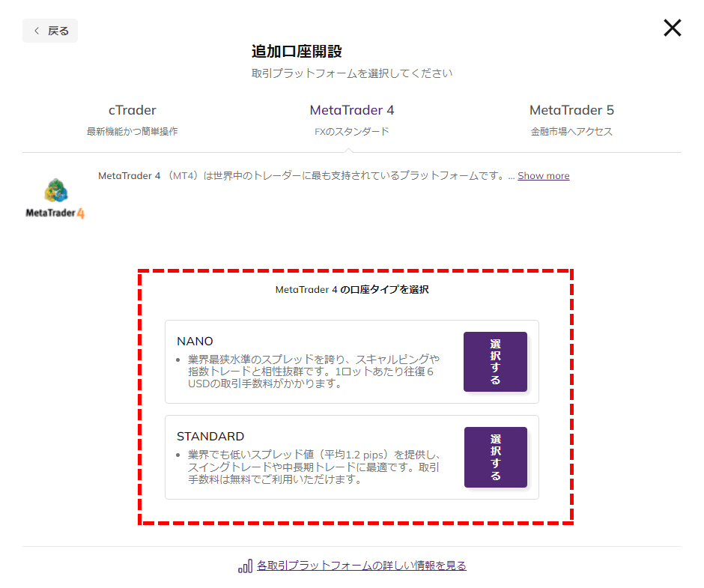704x588 pixels.
Task: Click the MetaTrader 4 logo icon
Action: click(55, 198)
